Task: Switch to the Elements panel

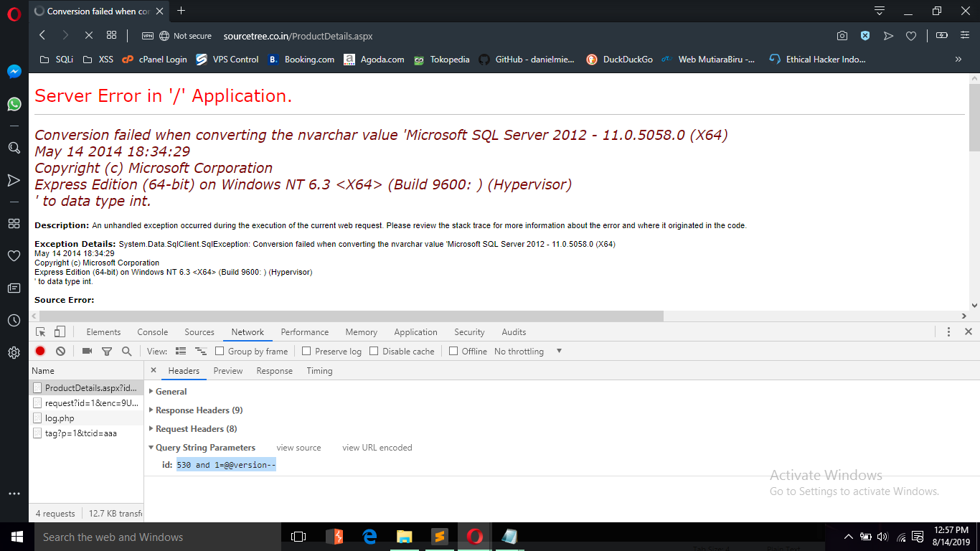Action: 103,332
